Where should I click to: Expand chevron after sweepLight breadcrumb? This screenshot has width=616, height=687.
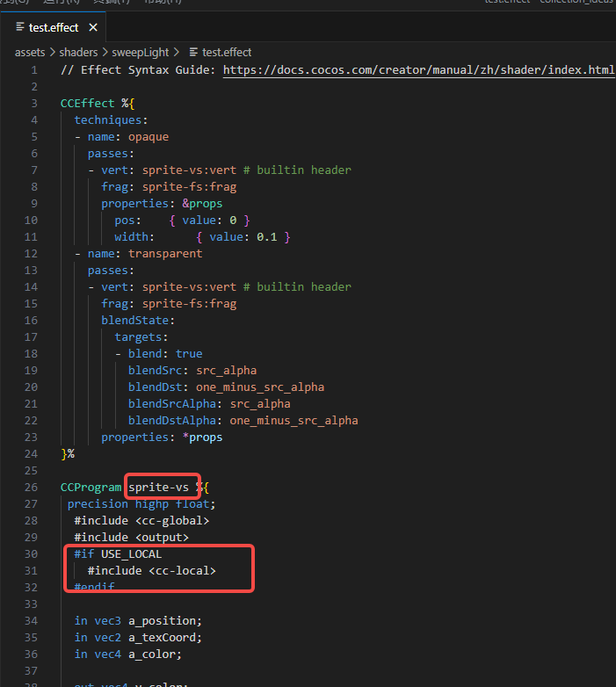pos(176,52)
